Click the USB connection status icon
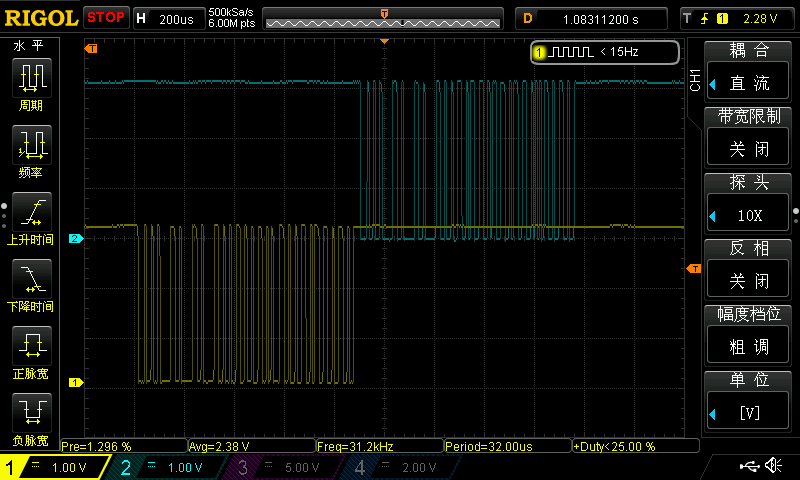Viewport: 800px width, 480px height. (x=750, y=465)
